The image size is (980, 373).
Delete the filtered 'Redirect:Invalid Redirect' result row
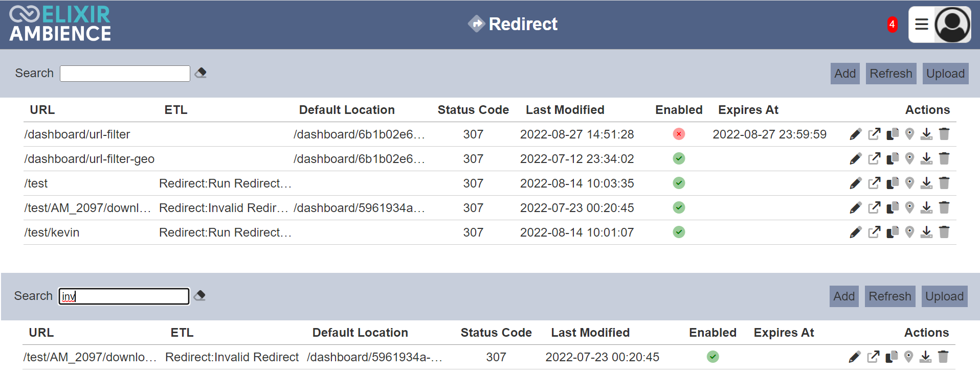pos(943,357)
